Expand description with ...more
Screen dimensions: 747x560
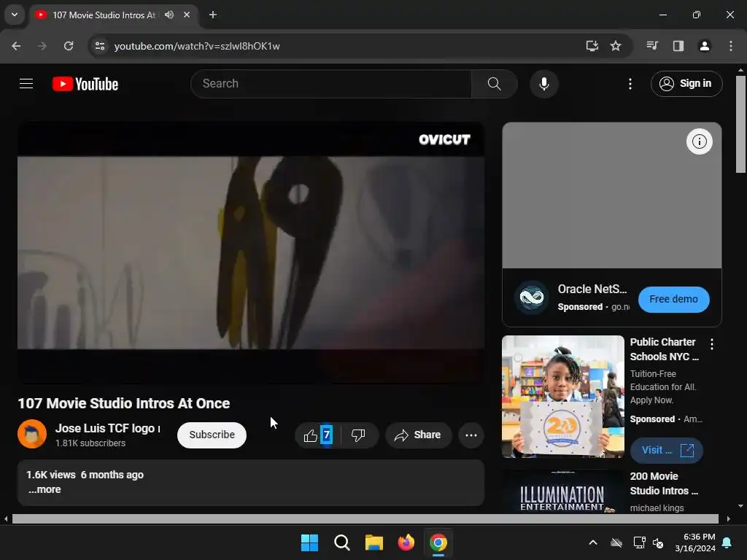point(44,489)
